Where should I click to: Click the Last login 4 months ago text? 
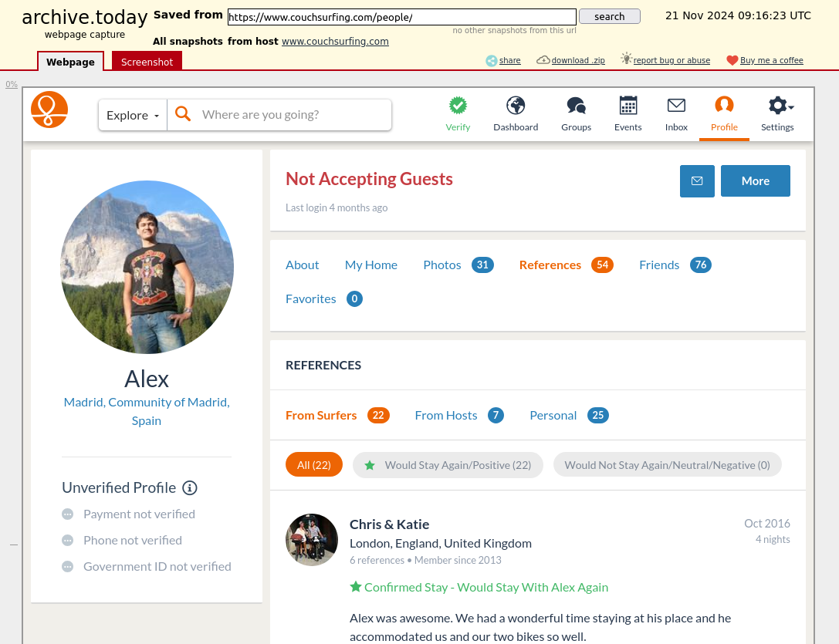(x=337, y=207)
